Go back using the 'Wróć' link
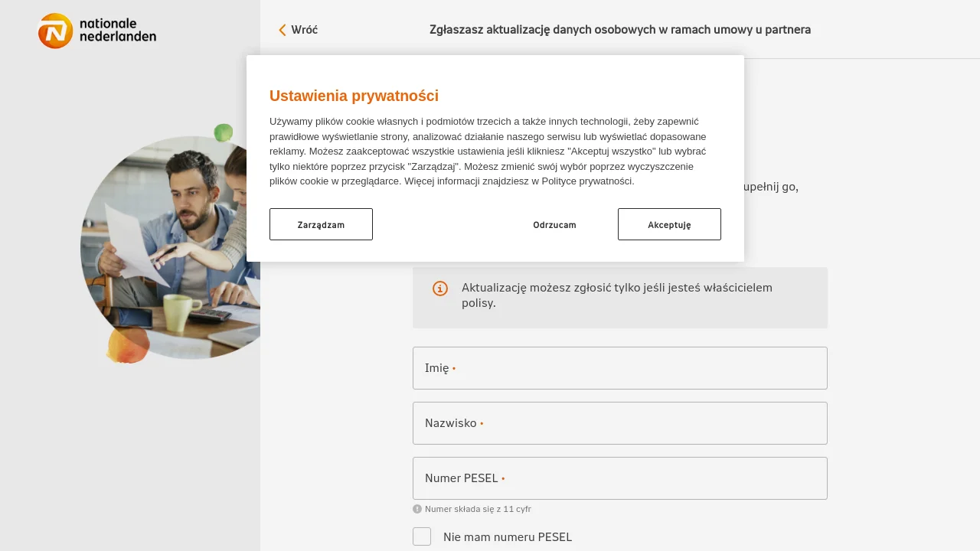The image size is (980, 551). pos(304,30)
